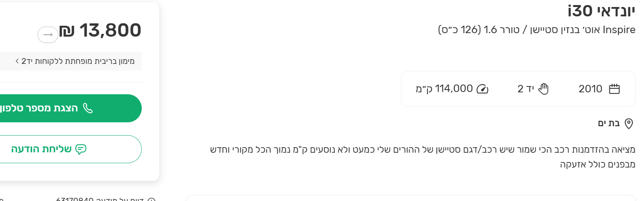
Task: Click the calendar icon beside 2010
Action: click(x=614, y=89)
